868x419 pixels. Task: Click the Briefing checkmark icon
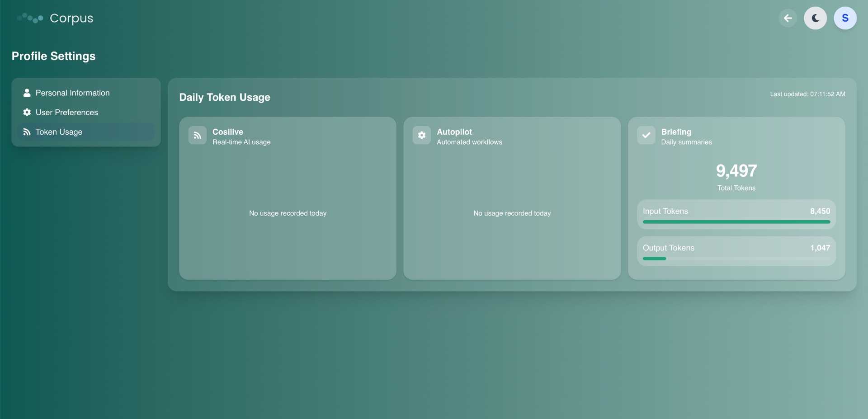(646, 135)
